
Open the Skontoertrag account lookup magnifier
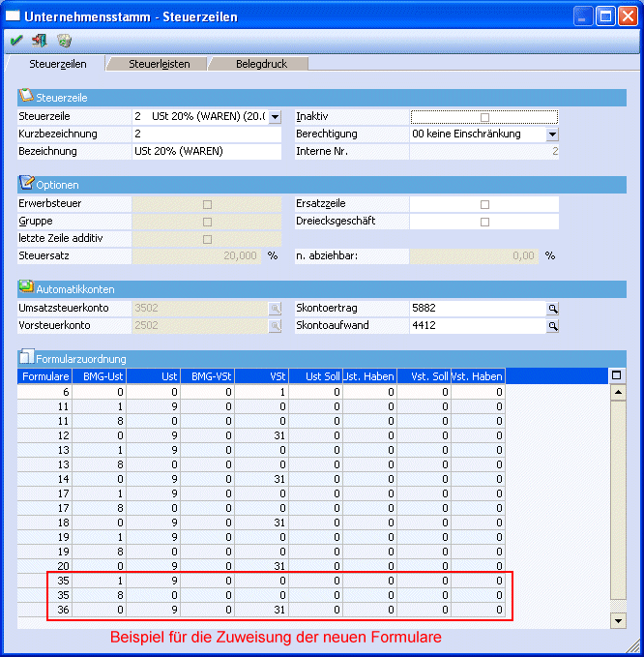tap(553, 309)
